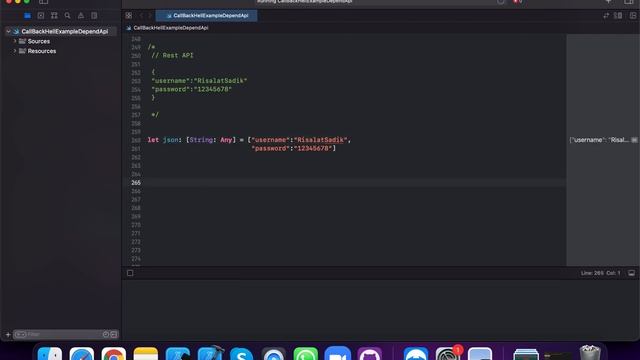The height and width of the screenshot is (360, 640).
Task: Expand the Sources folder
Action: (15, 41)
